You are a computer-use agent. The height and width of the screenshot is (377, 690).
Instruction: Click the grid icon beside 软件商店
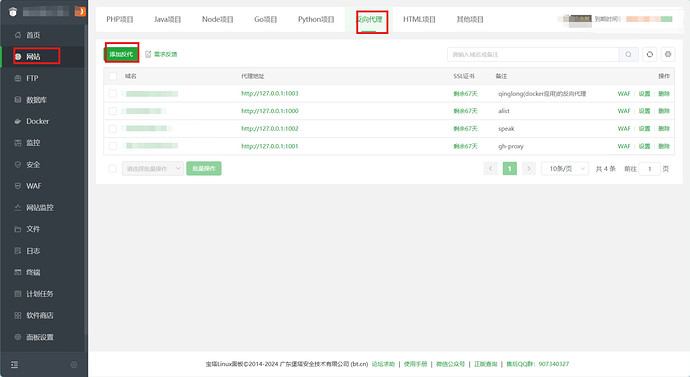click(x=18, y=315)
